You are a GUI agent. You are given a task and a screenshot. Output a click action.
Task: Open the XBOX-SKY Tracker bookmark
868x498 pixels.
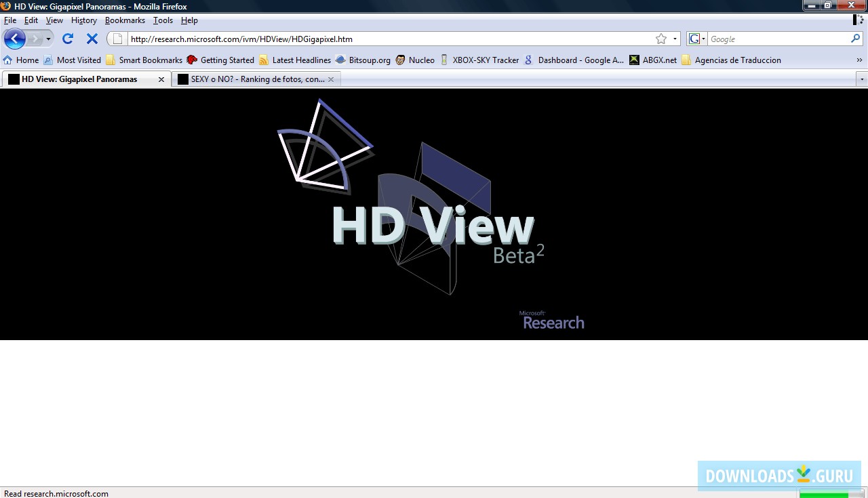479,60
